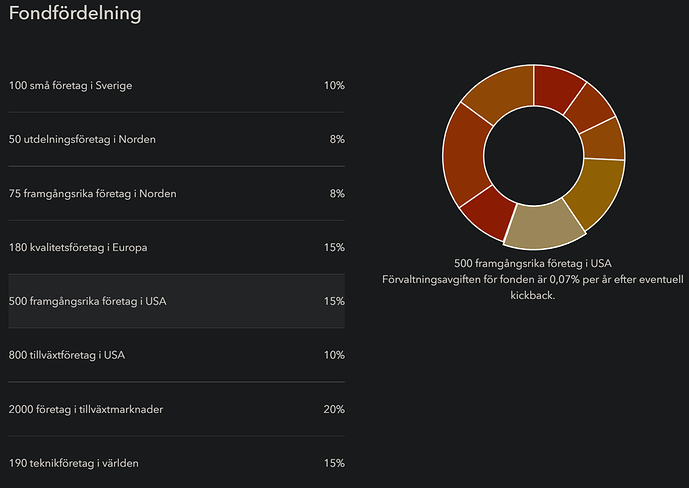Choose 75 framgångsrika företag i Norden row
The width and height of the screenshot is (689, 488).
pyautogui.click(x=176, y=194)
